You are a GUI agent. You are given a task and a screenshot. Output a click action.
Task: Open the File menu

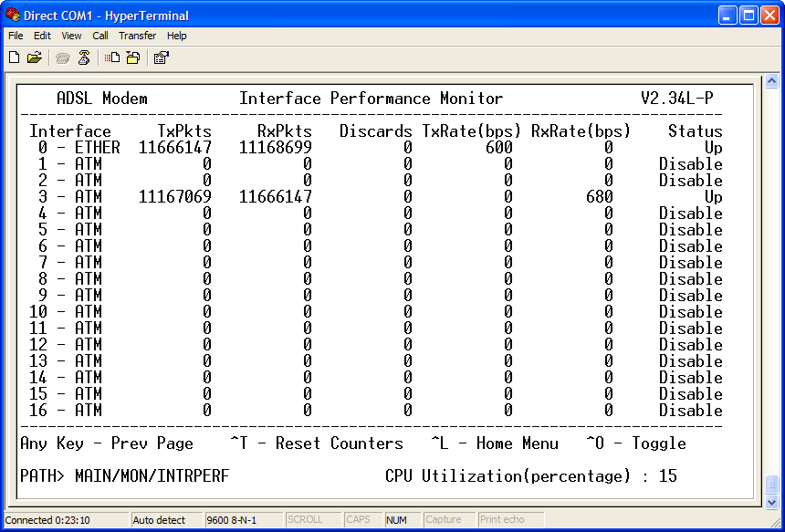click(x=15, y=36)
